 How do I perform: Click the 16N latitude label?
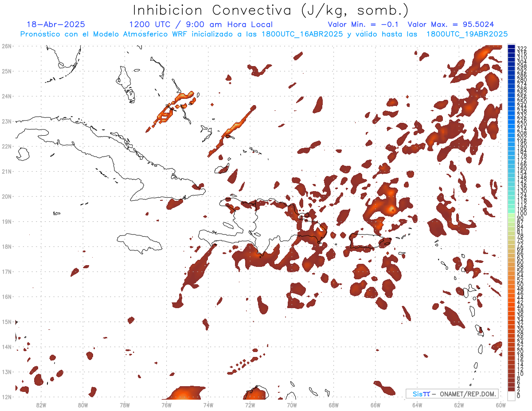(6, 297)
